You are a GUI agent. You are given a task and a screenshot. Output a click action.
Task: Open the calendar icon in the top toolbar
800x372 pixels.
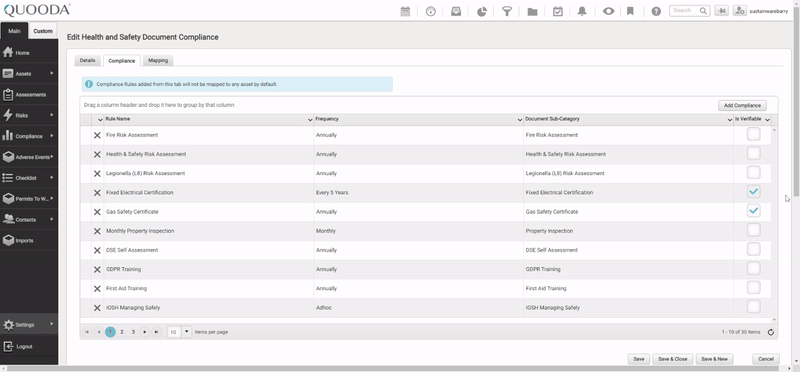click(405, 11)
